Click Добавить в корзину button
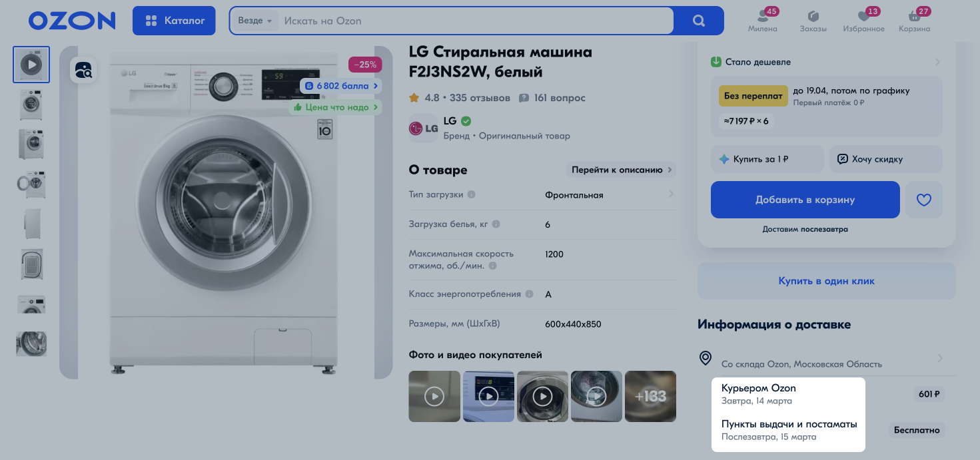The image size is (980, 460). (x=805, y=200)
